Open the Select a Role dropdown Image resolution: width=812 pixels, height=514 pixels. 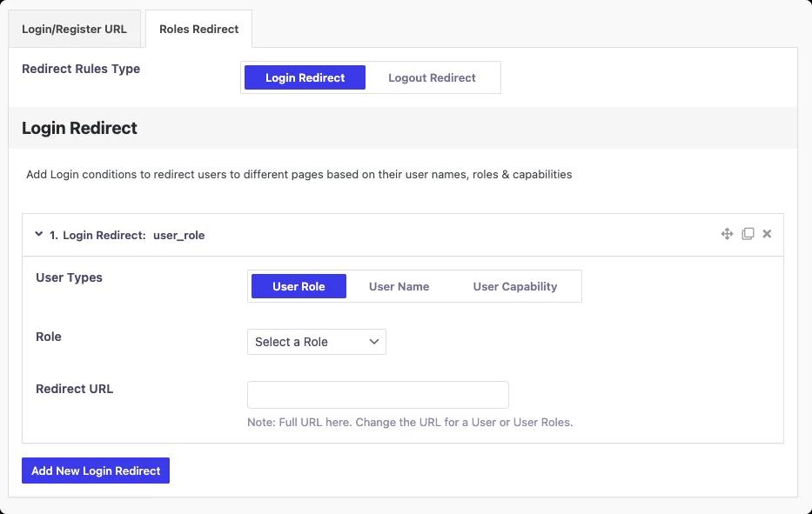(x=317, y=342)
